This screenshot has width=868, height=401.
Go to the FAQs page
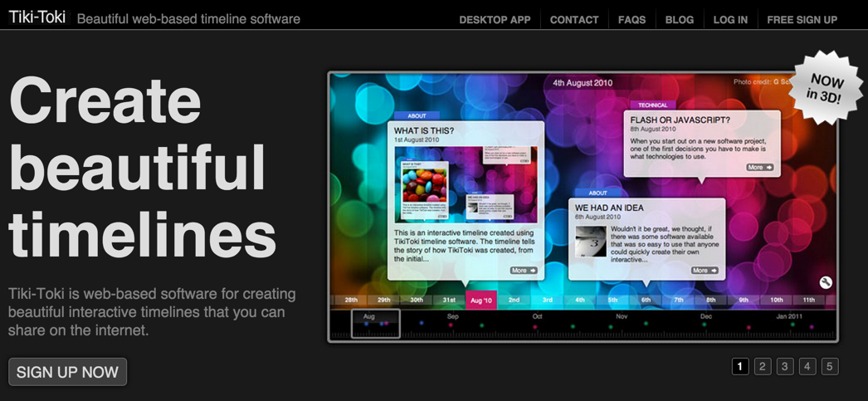[631, 20]
